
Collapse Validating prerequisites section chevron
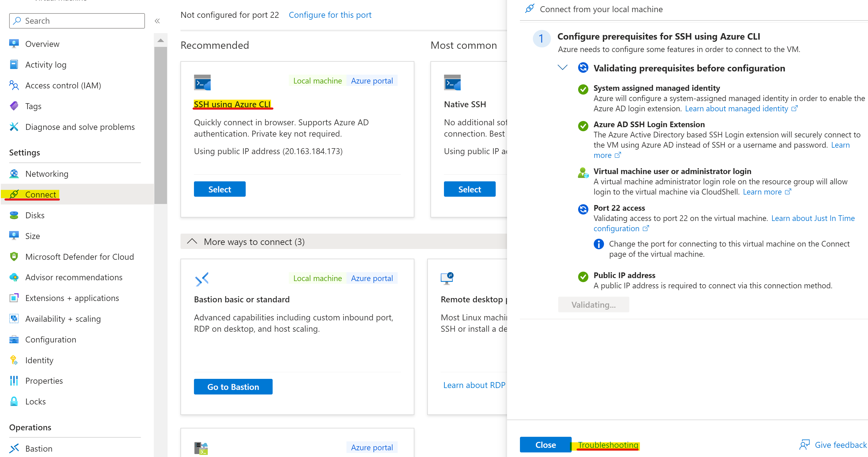[x=563, y=67]
